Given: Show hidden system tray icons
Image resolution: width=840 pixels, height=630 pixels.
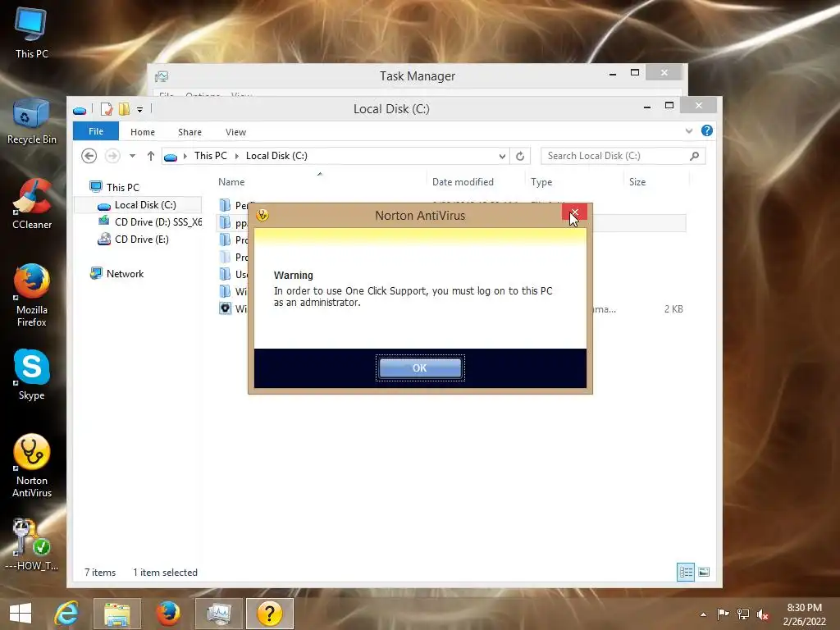Looking at the screenshot, I should [703, 614].
